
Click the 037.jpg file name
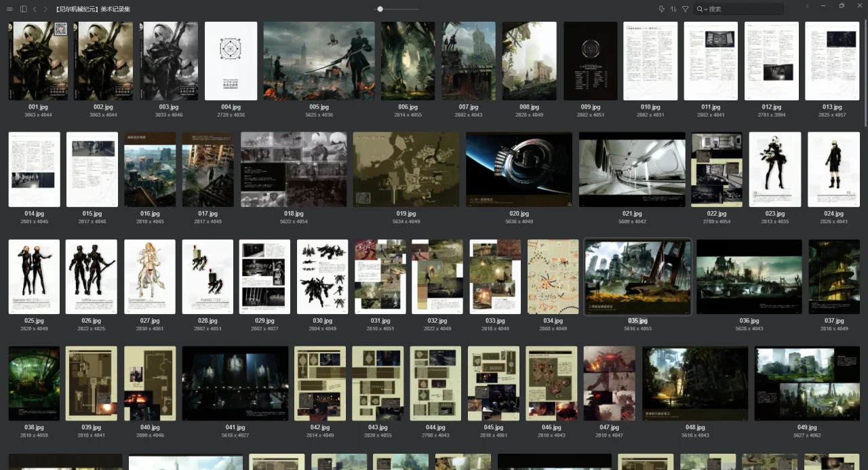pos(834,321)
